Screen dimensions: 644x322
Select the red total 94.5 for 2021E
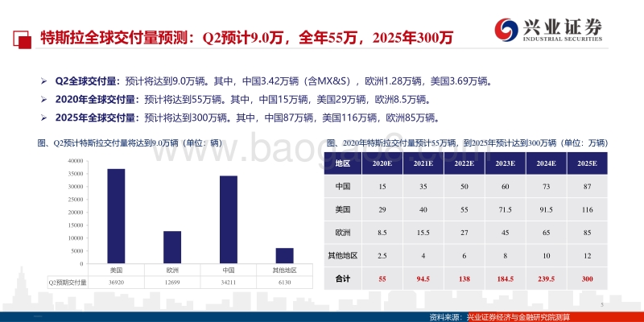click(423, 279)
